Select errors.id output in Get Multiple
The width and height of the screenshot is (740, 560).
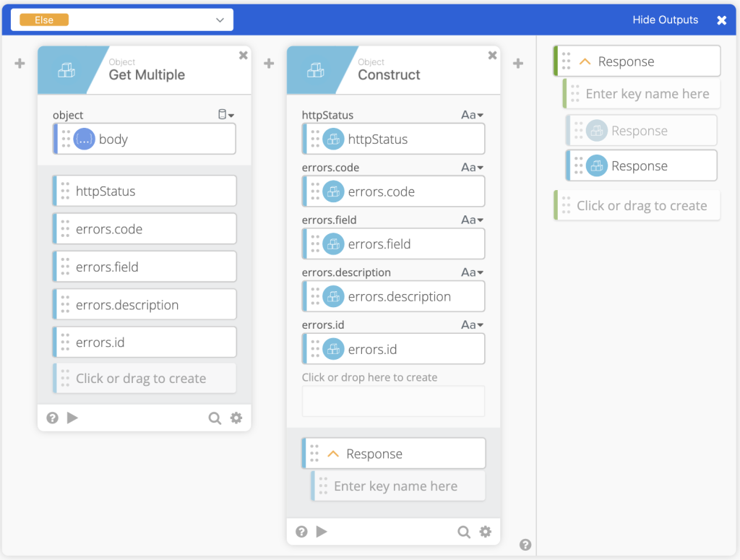pos(145,342)
